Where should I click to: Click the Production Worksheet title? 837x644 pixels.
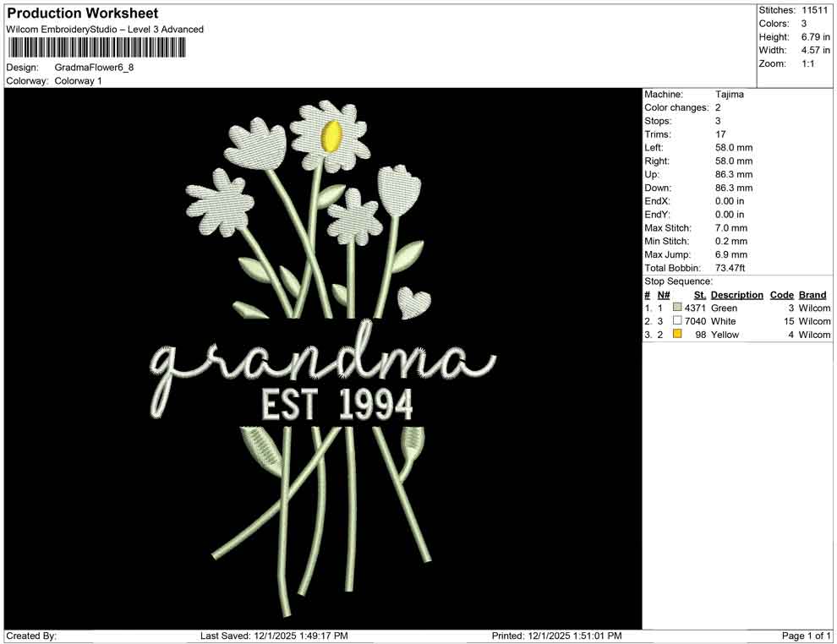[x=82, y=13]
